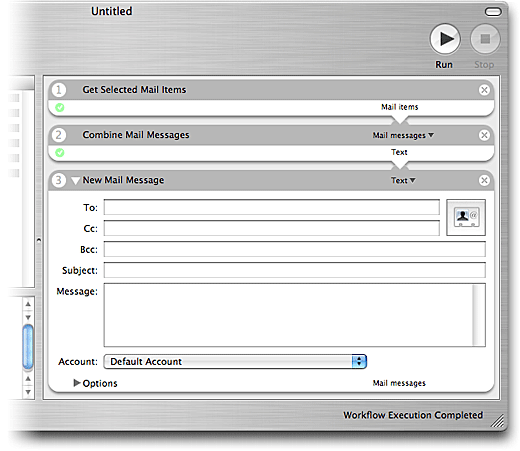Expand the Options disclosure triangle
This screenshot has width=520, height=451.
click(77, 383)
